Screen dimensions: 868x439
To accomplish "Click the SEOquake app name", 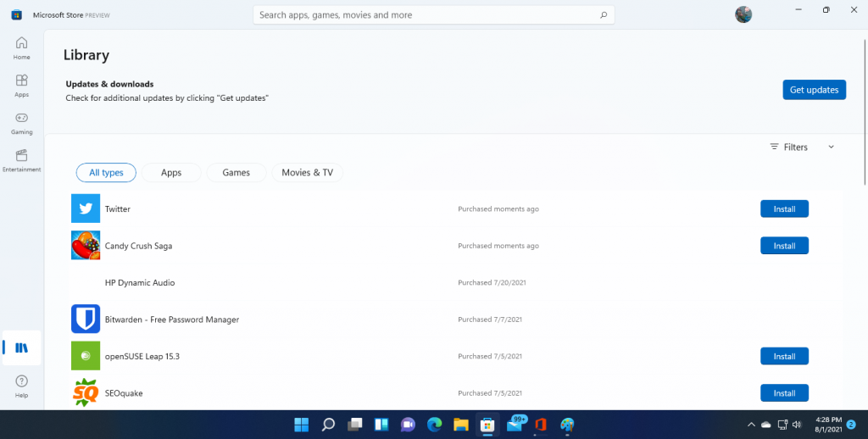I will (124, 392).
